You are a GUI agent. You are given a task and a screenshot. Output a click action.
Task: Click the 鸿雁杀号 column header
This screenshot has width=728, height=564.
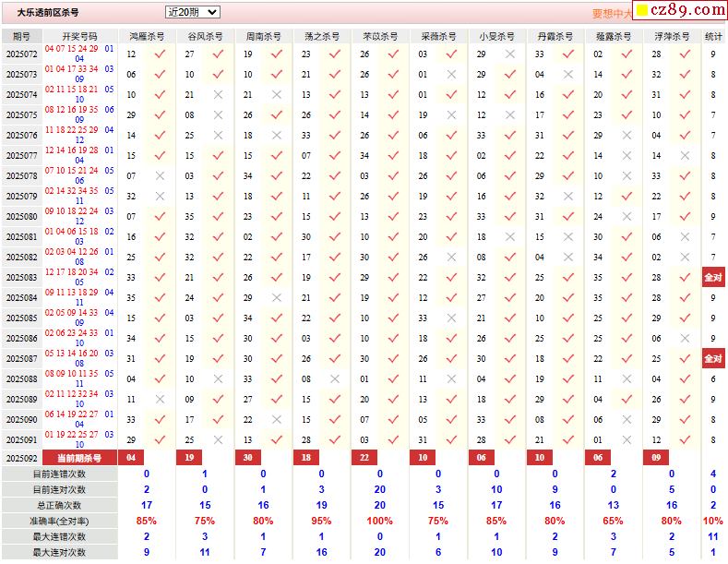(x=147, y=36)
